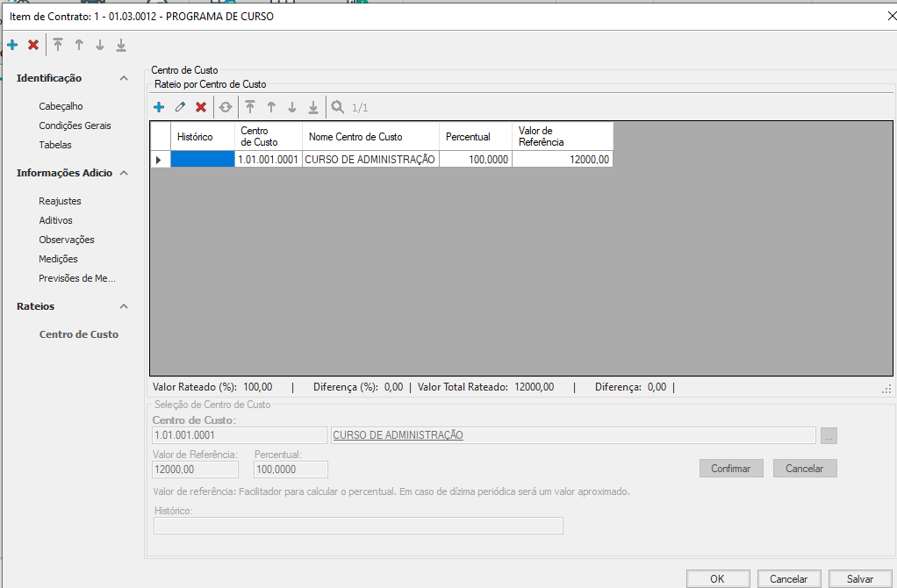Open the CURSO DE ADMINISTRAÇÃO link
This screenshot has width=897, height=588.
[x=398, y=435]
